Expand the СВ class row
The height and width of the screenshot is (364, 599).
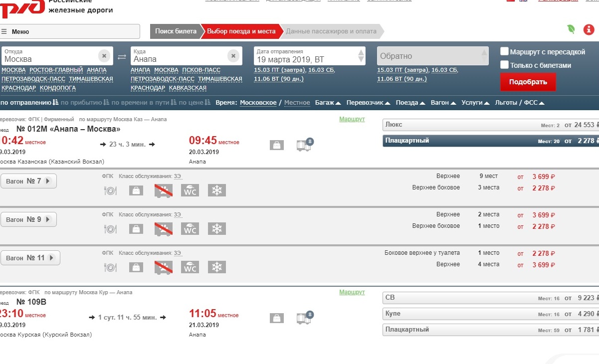click(491, 298)
